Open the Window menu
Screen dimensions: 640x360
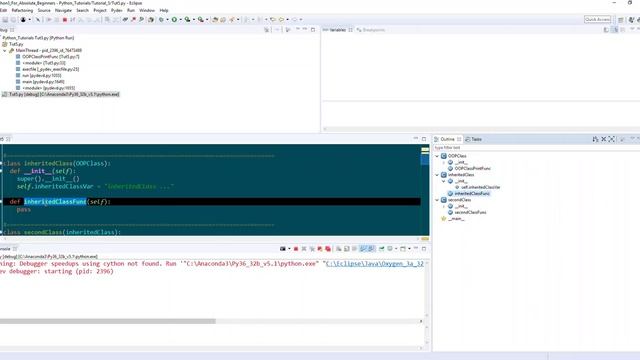click(147, 10)
